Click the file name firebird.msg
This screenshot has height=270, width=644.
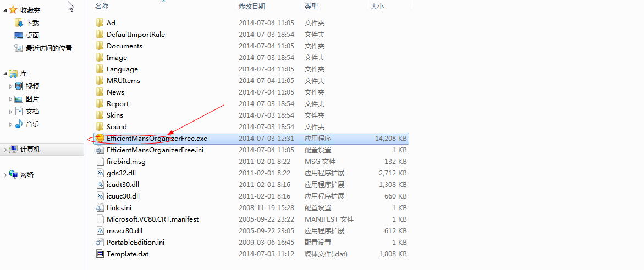tap(126, 162)
